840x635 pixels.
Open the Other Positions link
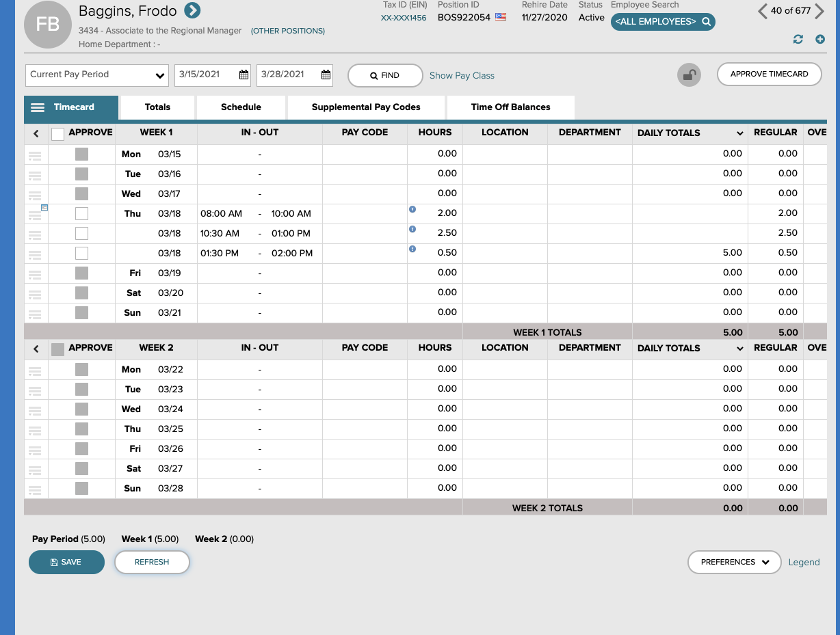coord(288,31)
